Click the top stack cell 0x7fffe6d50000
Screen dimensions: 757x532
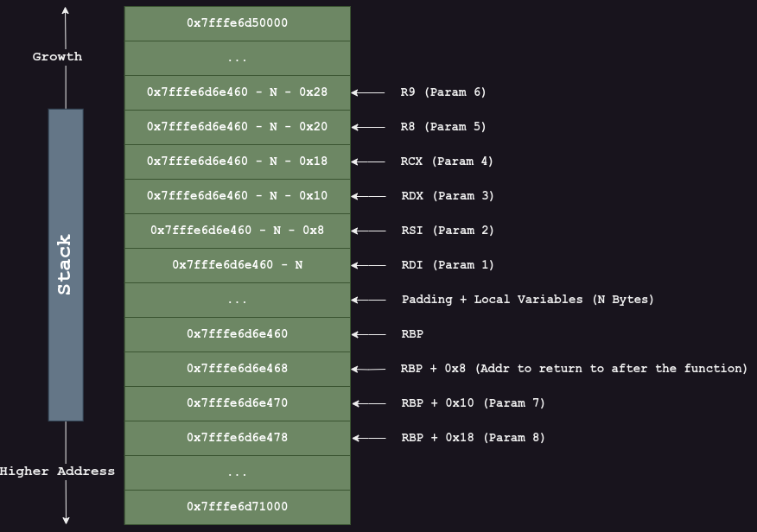[x=237, y=23]
